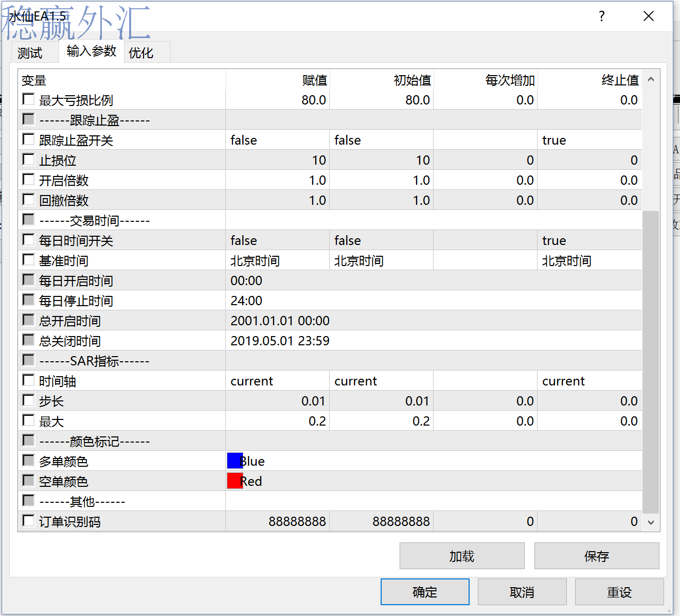Screen dimensions: 680x616
Task: Open the 每日时间开关 end value showing true
Action: (x=589, y=240)
